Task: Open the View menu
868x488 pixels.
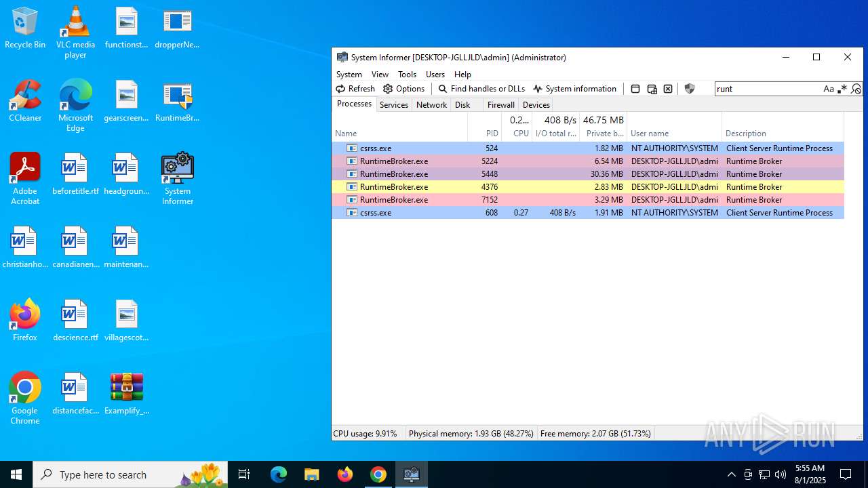Action: click(x=380, y=75)
